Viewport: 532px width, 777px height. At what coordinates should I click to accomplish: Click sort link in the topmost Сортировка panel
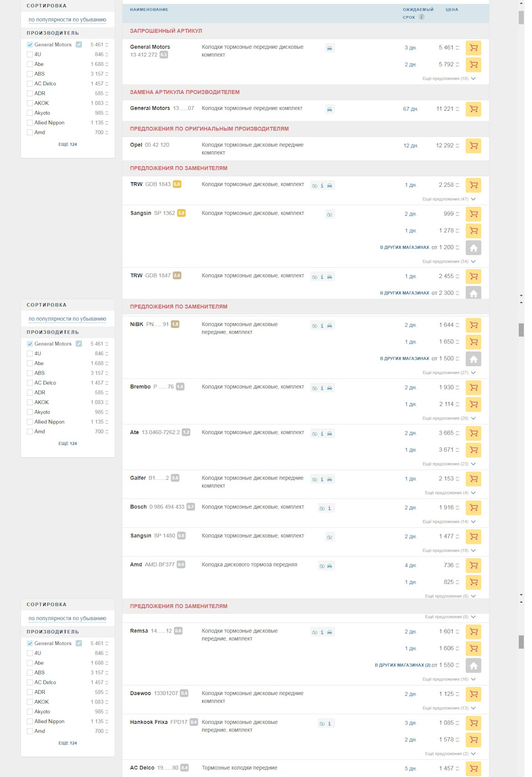[x=67, y=20]
